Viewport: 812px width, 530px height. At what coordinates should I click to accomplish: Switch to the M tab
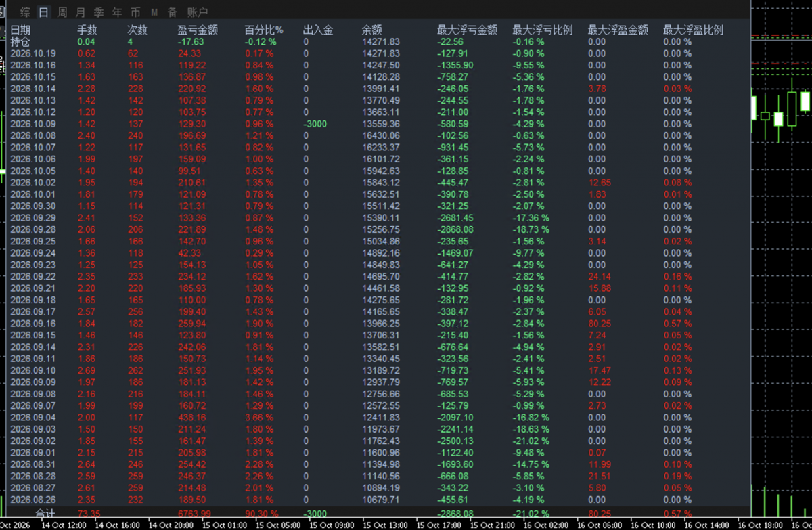154,12
